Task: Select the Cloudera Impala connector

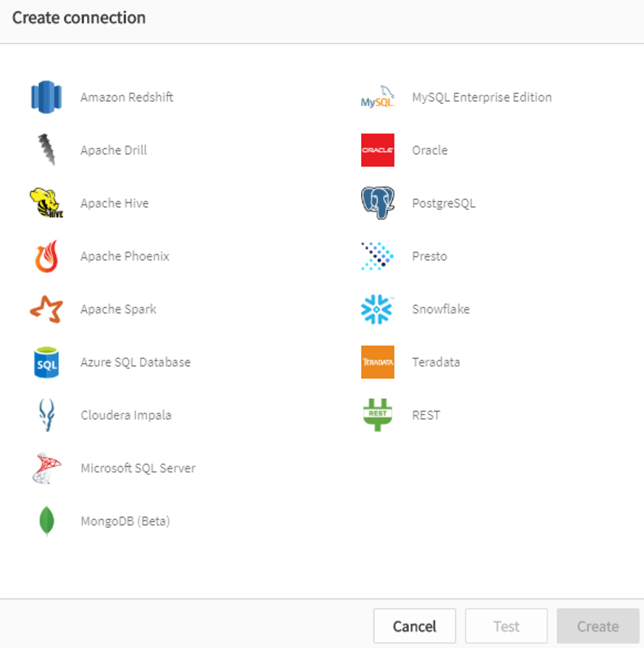Action: point(46,415)
